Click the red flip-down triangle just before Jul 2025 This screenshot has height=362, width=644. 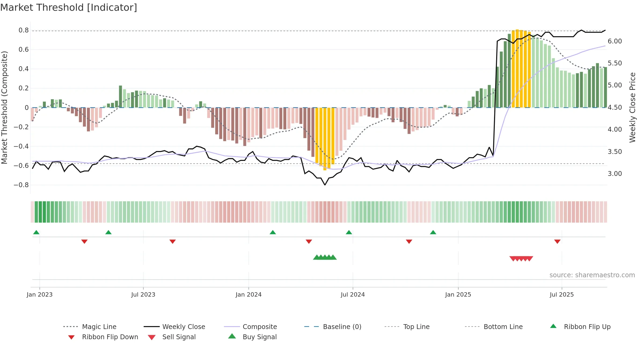(557, 242)
